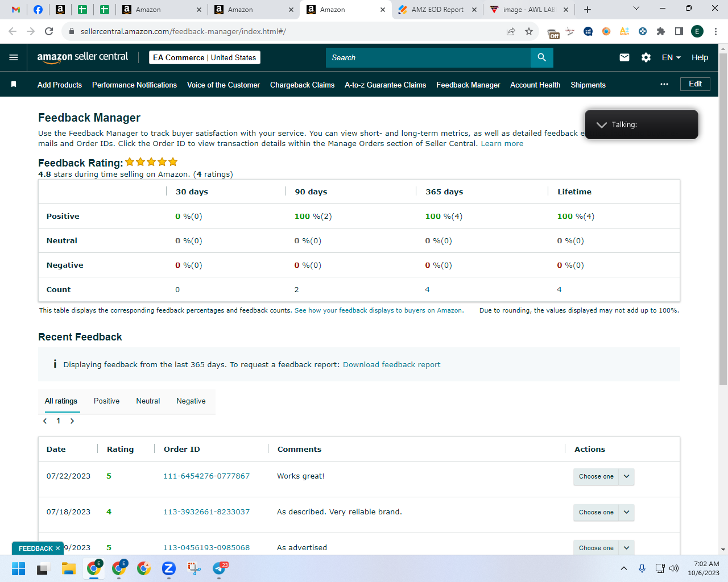Open the settings gear in Seller Central
Viewport: 728px width, 582px height.
(x=646, y=57)
